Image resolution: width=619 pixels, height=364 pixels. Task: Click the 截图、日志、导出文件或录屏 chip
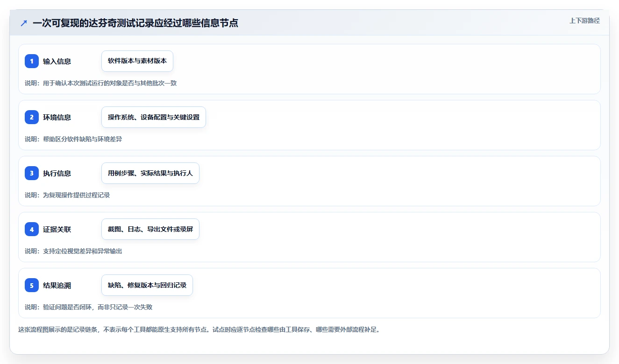click(150, 229)
